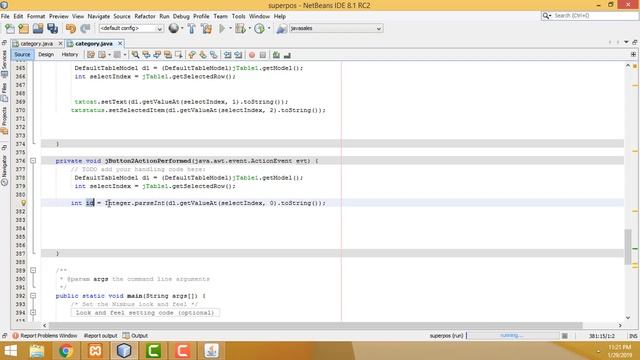This screenshot has height=360, width=640.
Task: Open Chrome from the taskbar
Action: coord(66,351)
